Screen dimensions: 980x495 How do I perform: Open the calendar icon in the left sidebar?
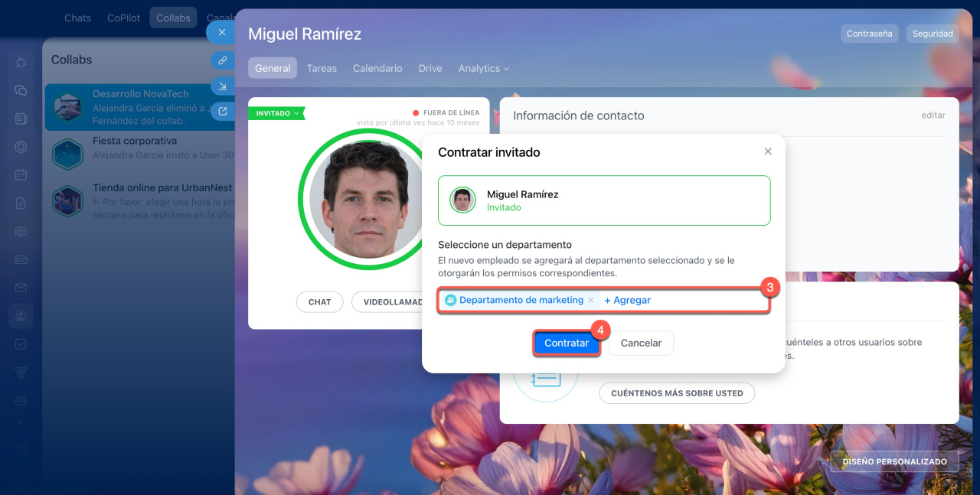pyautogui.click(x=21, y=174)
